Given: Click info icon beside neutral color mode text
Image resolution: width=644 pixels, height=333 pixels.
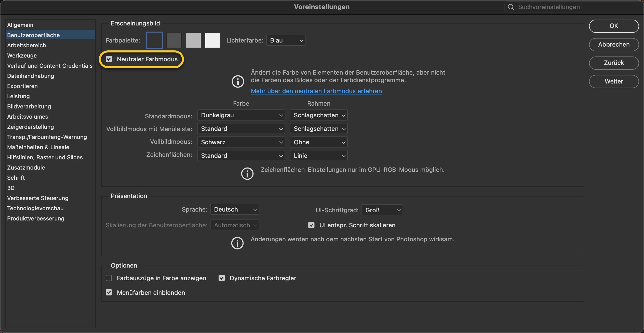Looking at the screenshot, I should coord(238,82).
